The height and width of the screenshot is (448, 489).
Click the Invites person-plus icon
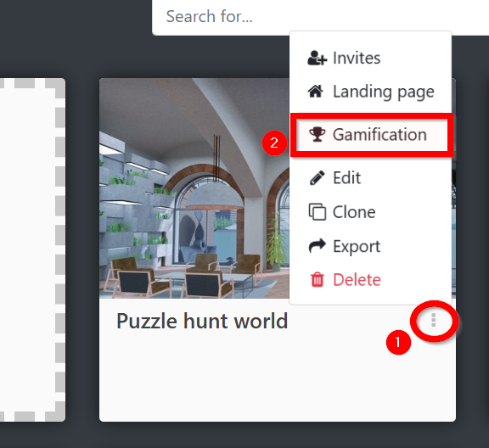(x=318, y=58)
